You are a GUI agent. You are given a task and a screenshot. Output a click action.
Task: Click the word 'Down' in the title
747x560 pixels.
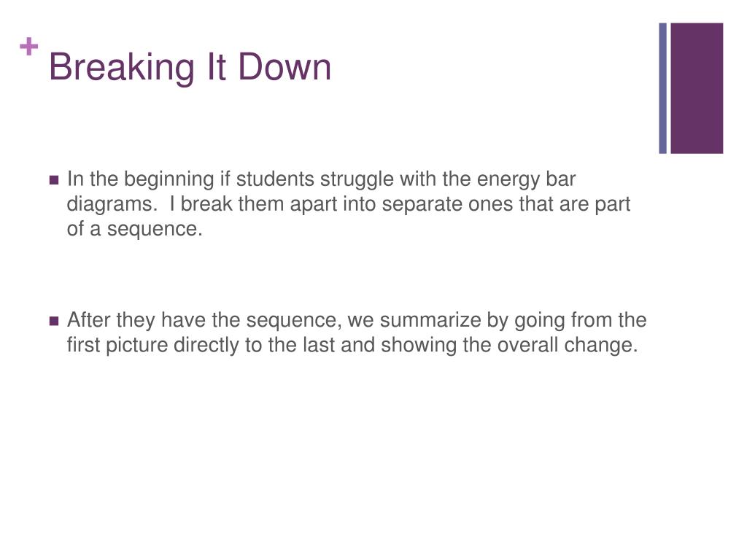(285, 66)
